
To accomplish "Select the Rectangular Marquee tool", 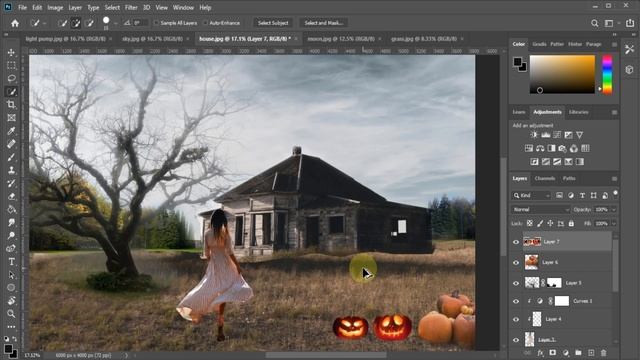I will pos(11,65).
